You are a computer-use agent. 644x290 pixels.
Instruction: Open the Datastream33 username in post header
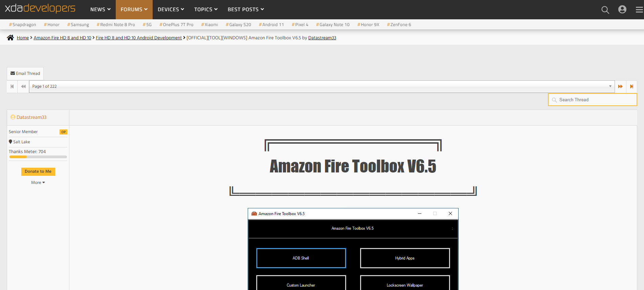coord(31,117)
